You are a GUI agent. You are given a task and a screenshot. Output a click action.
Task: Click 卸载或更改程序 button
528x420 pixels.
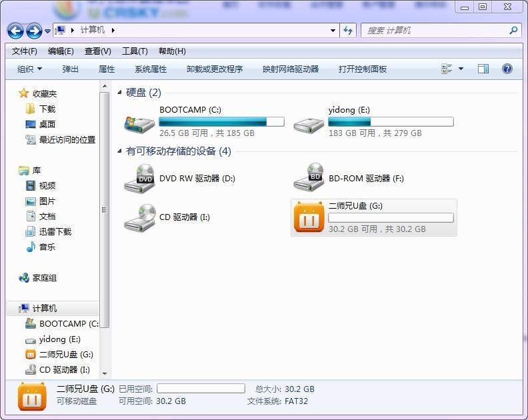215,69
